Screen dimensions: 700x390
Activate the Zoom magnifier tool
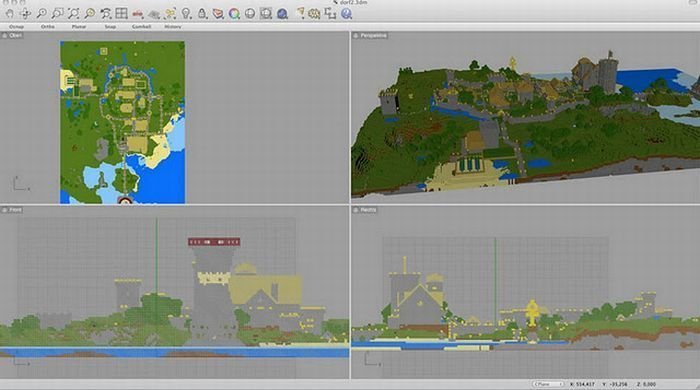tap(42, 14)
